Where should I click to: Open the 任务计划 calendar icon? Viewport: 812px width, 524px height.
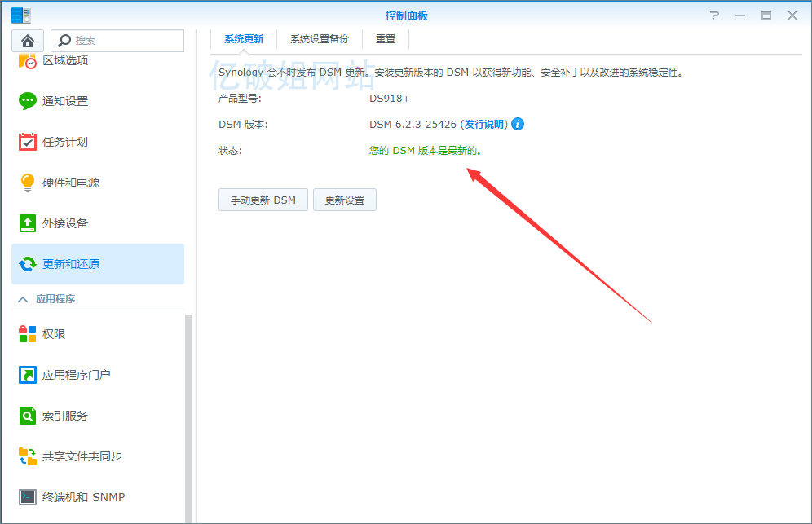pyautogui.click(x=28, y=141)
